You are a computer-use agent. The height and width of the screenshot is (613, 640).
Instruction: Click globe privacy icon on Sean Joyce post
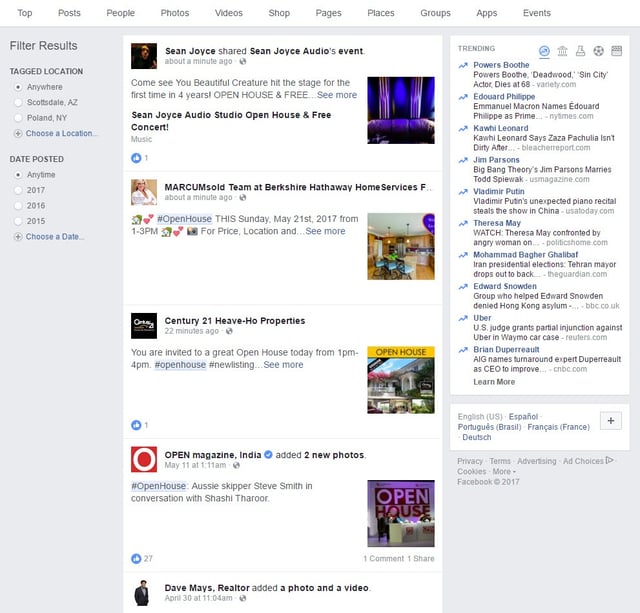tap(243, 61)
